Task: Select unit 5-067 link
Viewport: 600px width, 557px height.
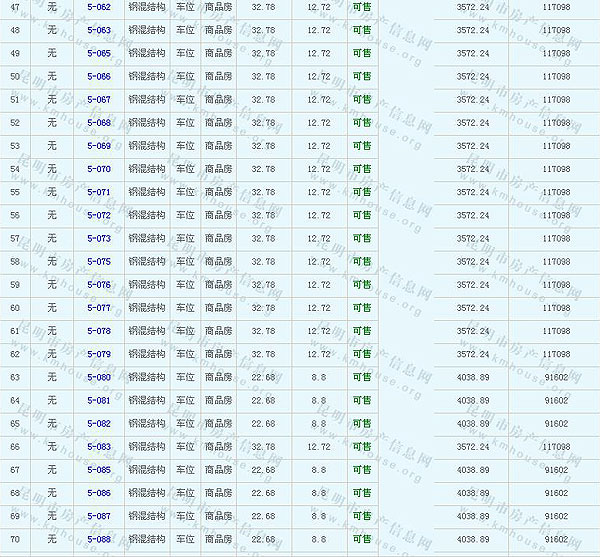Action: [x=99, y=100]
